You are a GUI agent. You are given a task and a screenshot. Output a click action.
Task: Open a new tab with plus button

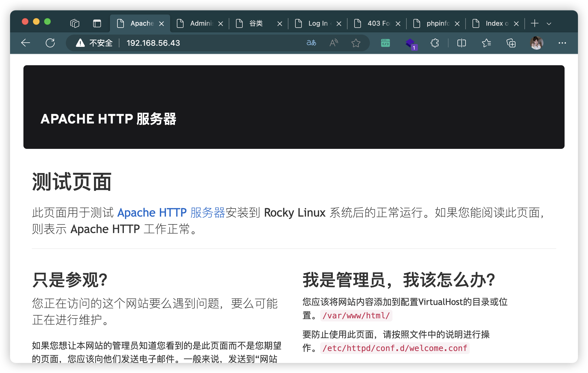pyautogui.click(x=534, y=23)
